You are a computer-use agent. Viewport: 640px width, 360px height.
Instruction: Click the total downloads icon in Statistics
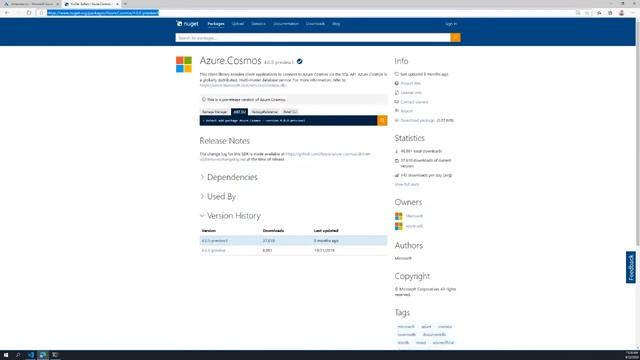tap(396, 151)
